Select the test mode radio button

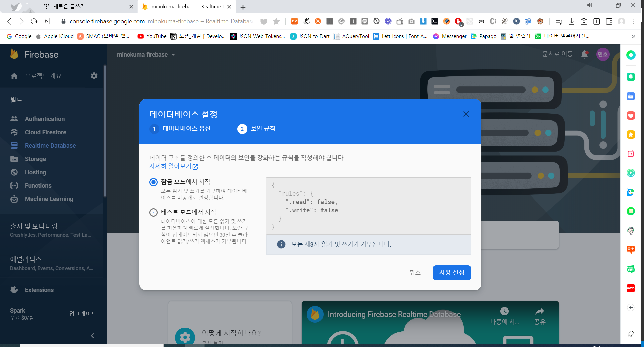(153, 212)
